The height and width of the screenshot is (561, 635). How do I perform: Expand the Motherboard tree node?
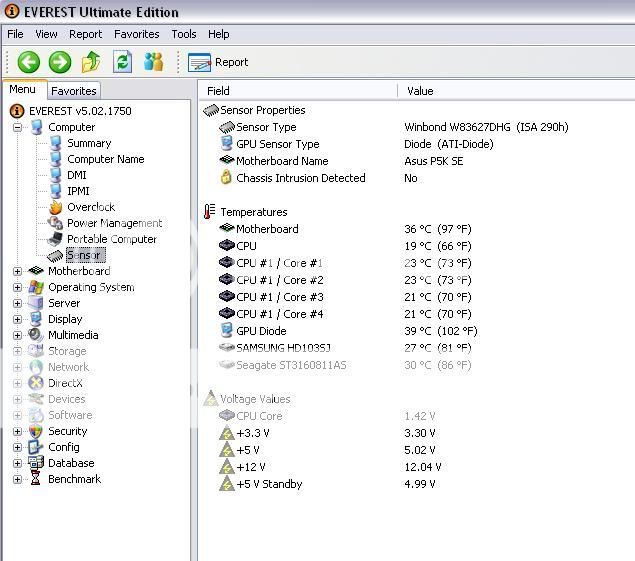[17, 271]
